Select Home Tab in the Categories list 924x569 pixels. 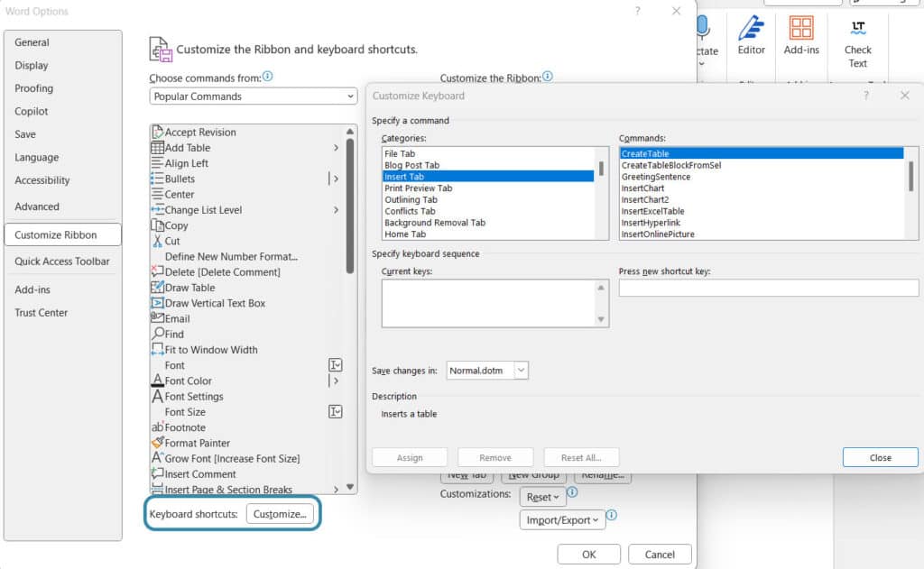(411, 234)
